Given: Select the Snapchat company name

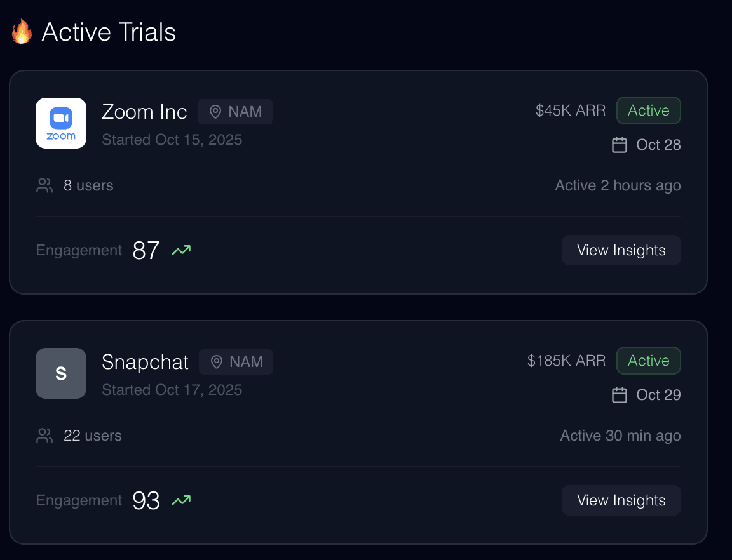Looking at the screenshot, I should click(x=145, y=362).
